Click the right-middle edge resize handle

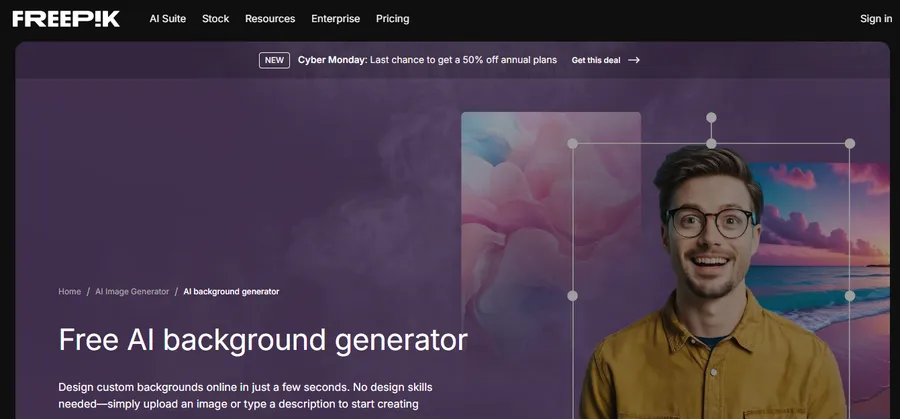pyautogui.click(x=849, y=296)
